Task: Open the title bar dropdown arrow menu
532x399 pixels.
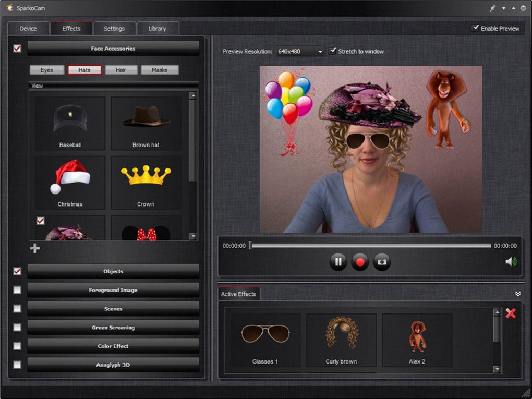Action: click(504, 8)
